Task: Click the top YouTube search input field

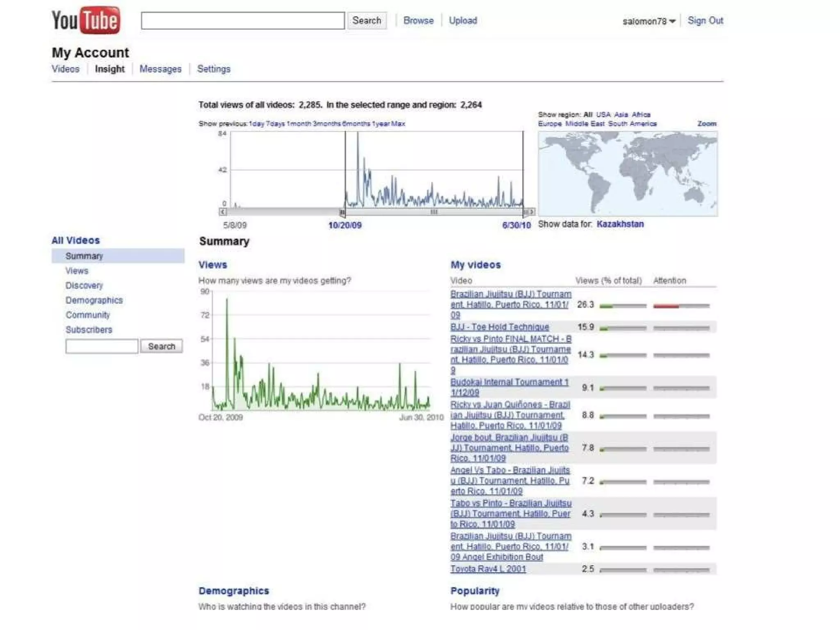Action: 242,21
